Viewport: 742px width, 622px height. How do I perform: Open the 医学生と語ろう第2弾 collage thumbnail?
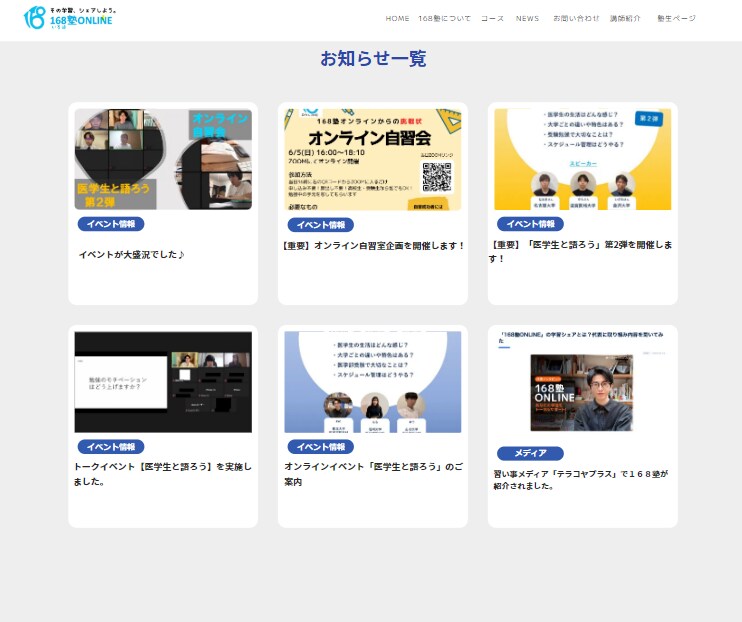pyautogui.click(x=163, y=159)
